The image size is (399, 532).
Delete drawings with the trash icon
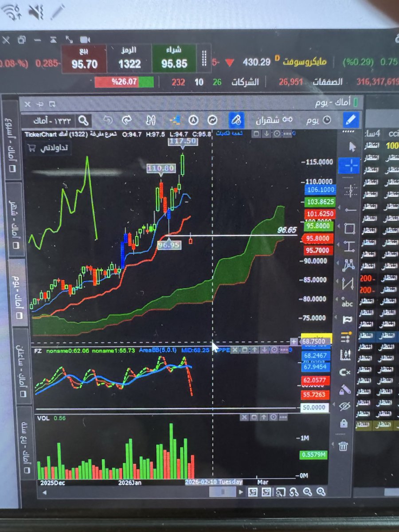click(343, 446)
